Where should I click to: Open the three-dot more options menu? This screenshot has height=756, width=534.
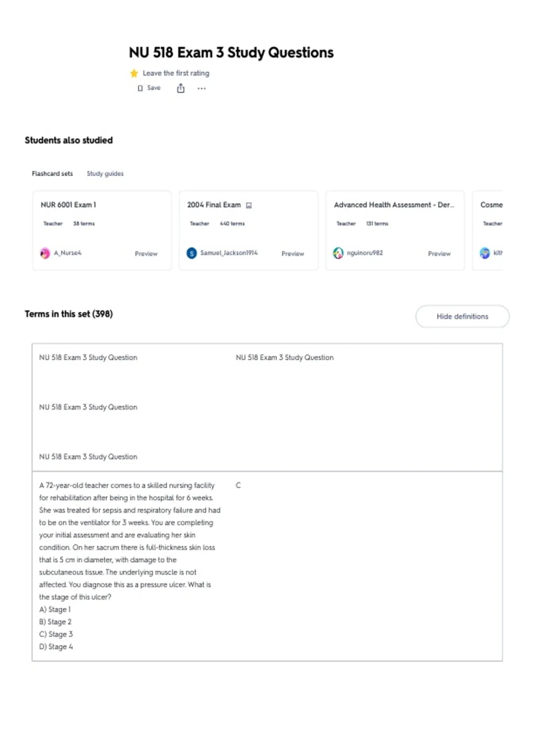coord(202,88)
